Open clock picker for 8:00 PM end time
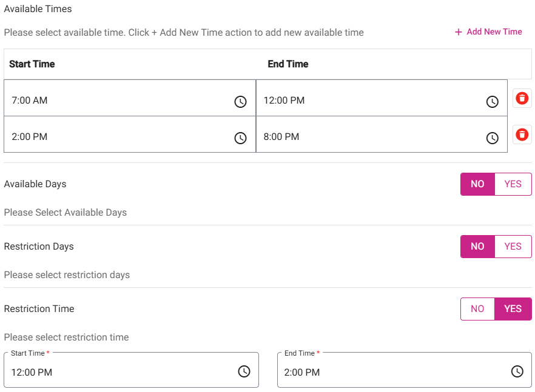535x392 pixels. click(493, 138)
